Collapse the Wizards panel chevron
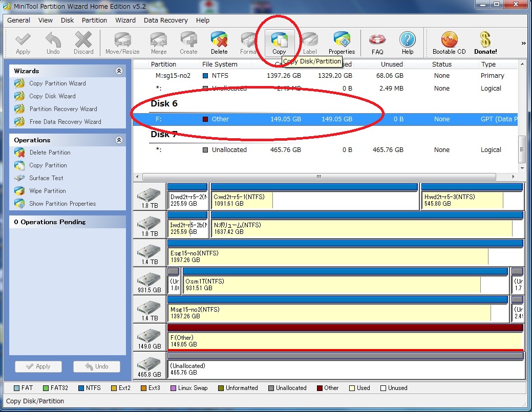 (x=119, y=71)
